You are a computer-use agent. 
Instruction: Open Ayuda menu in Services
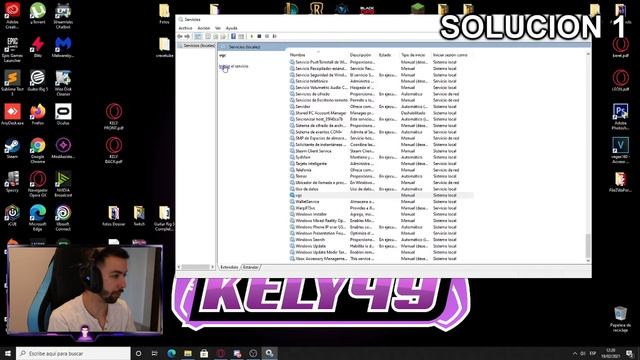[x=231, y=28]
